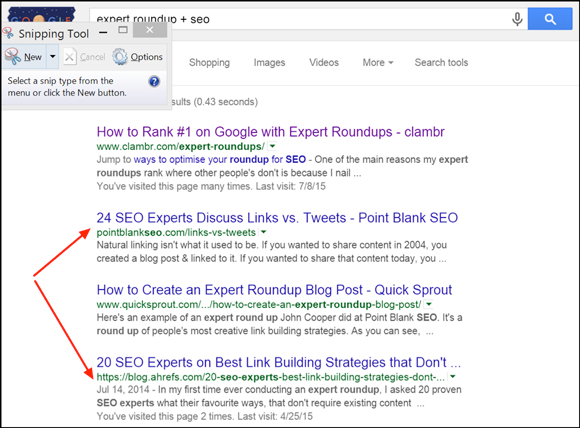Open Search tools
Screen dimensions: 580x428
[x=441, y=63]
